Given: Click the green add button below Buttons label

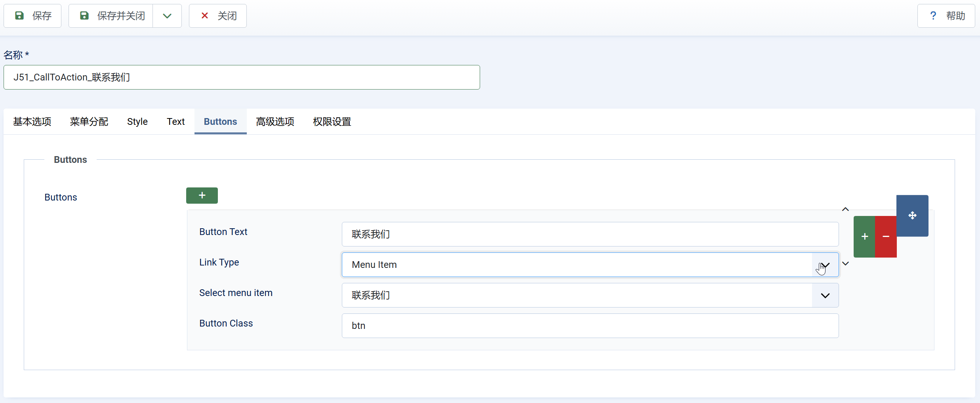Looking at the screenshot, I should tap(202, 195).
